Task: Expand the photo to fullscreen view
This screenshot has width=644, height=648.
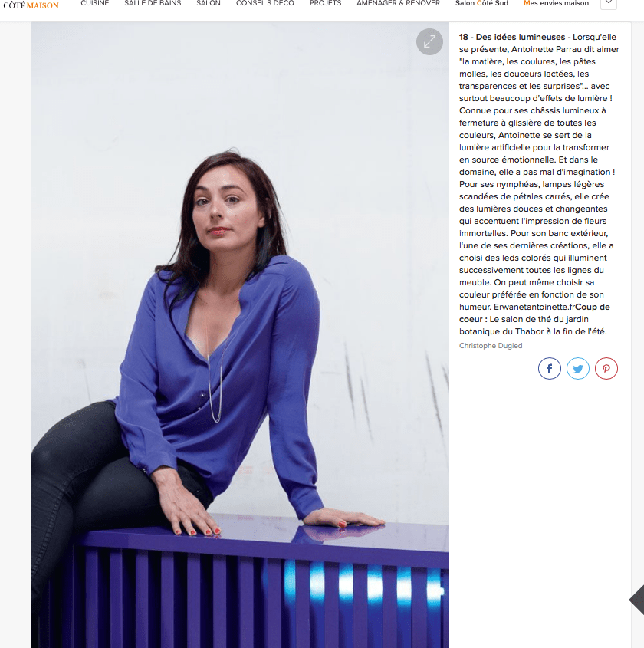Action: coord(429,41)
